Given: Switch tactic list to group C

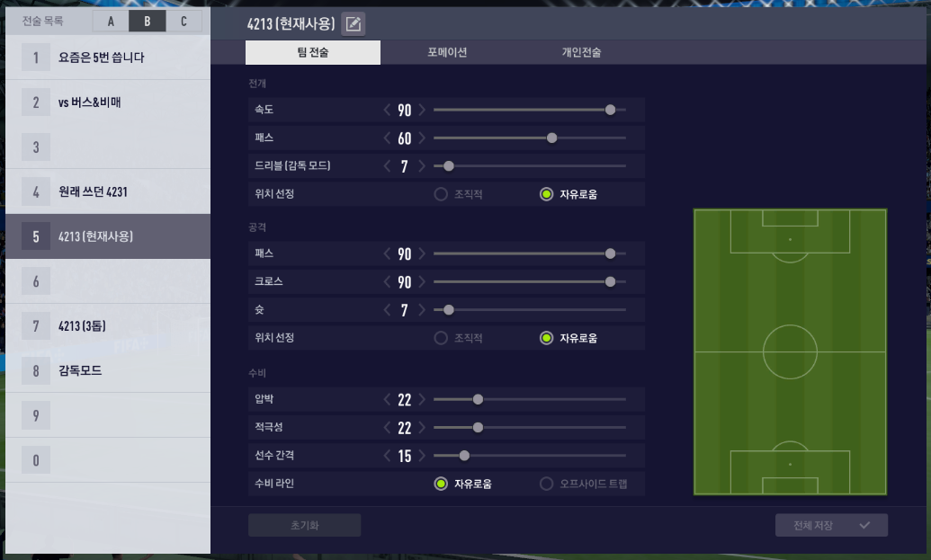Looking at the screenshot, I should pyautogui.click(x=184, y=22).
